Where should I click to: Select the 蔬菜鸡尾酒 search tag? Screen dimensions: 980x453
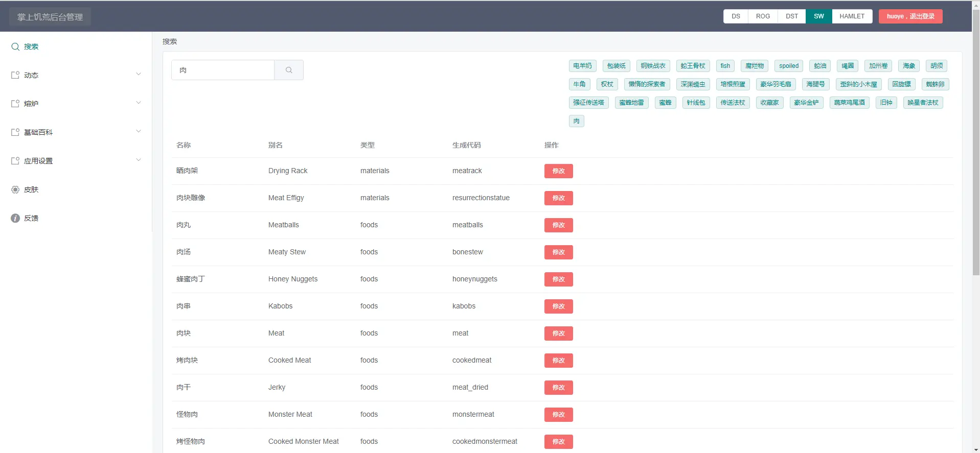[x=849, y=103]
